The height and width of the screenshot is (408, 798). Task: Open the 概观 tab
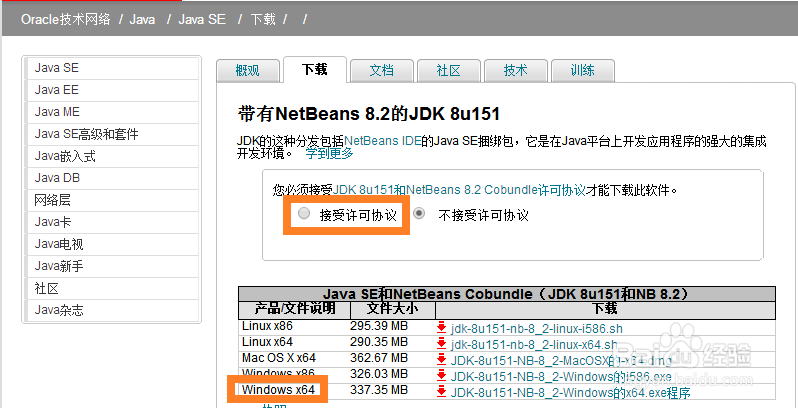coord(248,71)
